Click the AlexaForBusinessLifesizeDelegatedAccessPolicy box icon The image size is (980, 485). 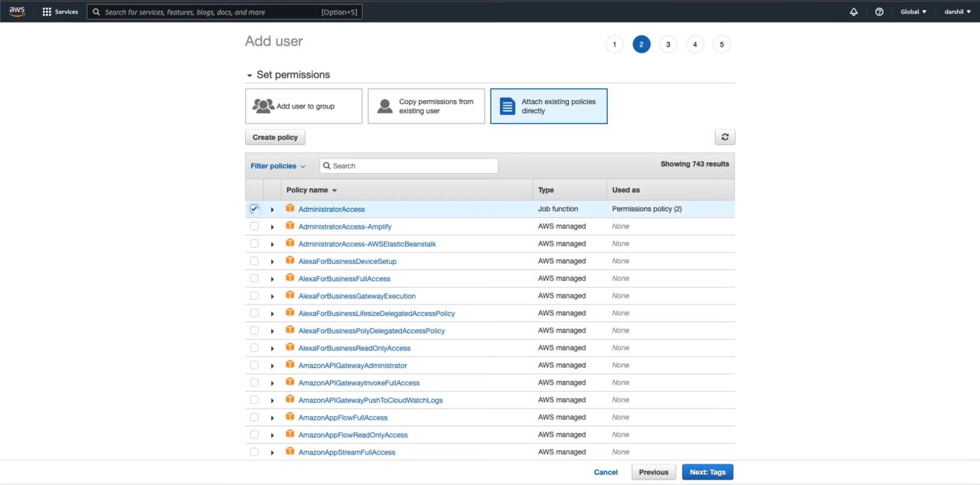point(290,312)
